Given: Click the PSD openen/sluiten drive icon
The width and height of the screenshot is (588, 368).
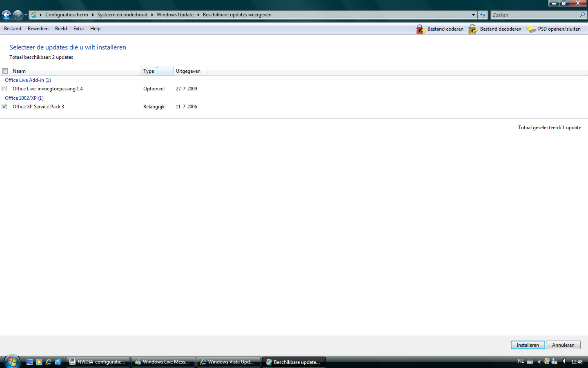Looking at the screenshot, I should coord(531,29).
